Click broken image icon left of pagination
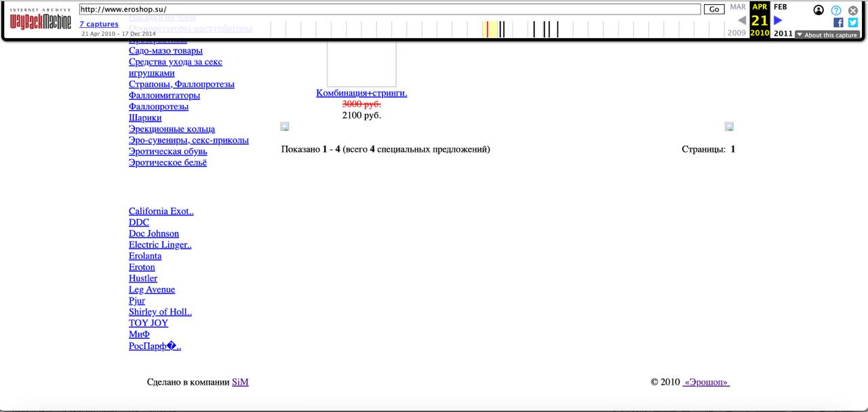 [285, 126]
